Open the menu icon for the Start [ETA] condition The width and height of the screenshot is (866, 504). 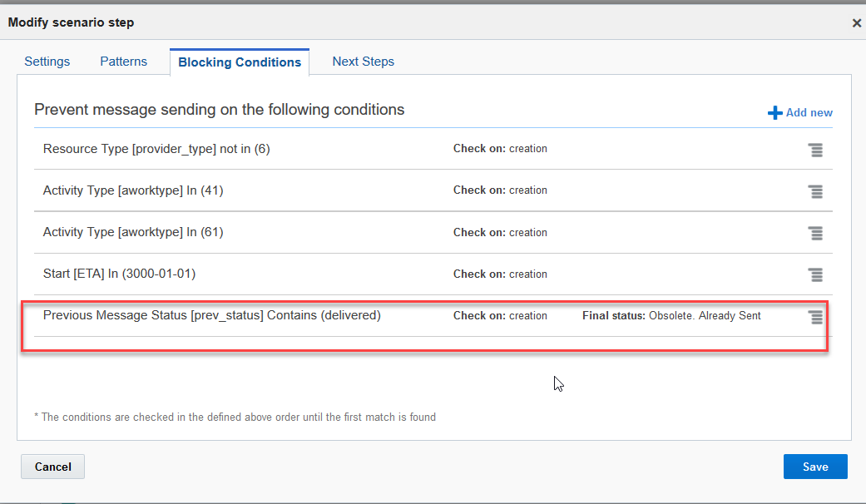point(815,274)
